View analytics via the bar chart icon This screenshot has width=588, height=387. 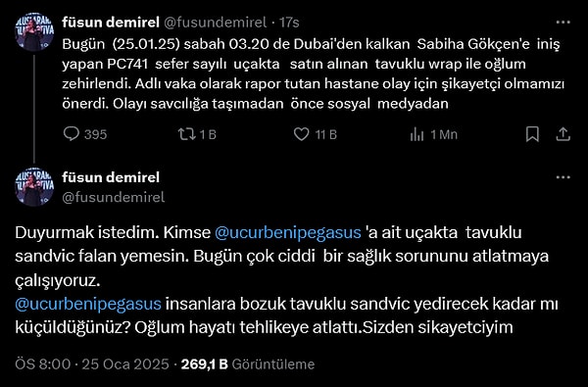(x=416, y=134)
